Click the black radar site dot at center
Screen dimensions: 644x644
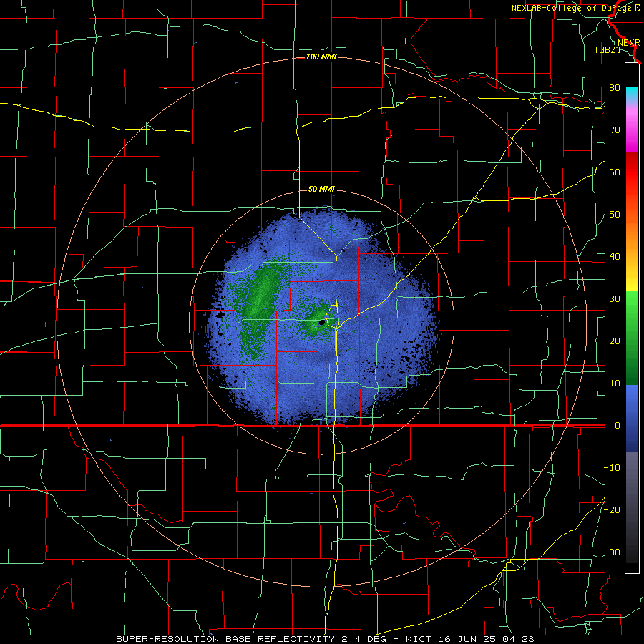click(x=322, y=323)
